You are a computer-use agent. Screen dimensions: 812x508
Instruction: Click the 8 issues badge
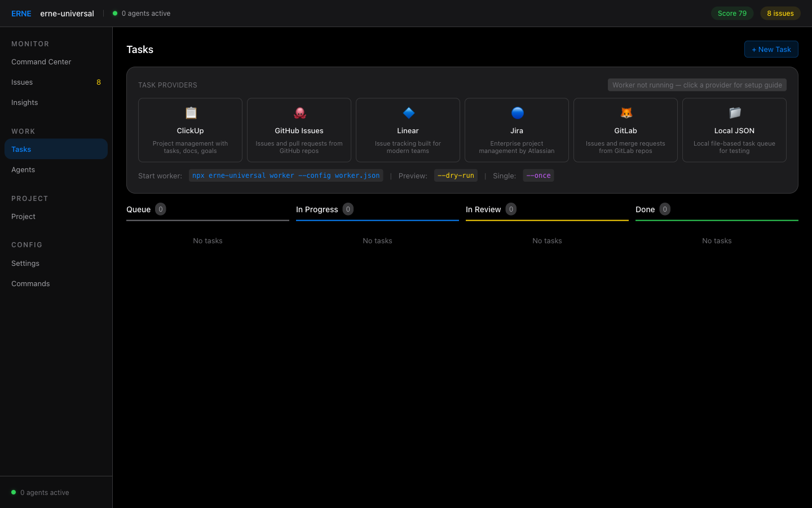click(x=780, y=14)
